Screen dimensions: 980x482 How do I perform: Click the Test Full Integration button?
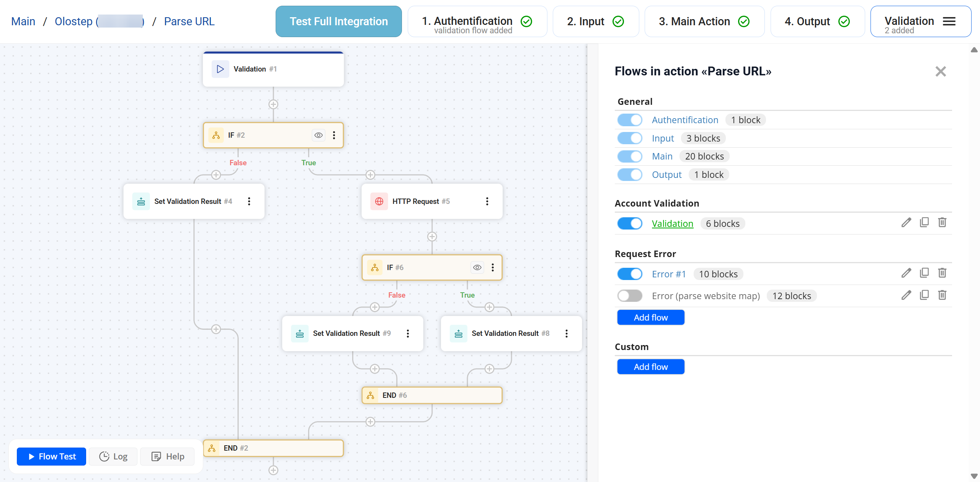tap(338, 21)
